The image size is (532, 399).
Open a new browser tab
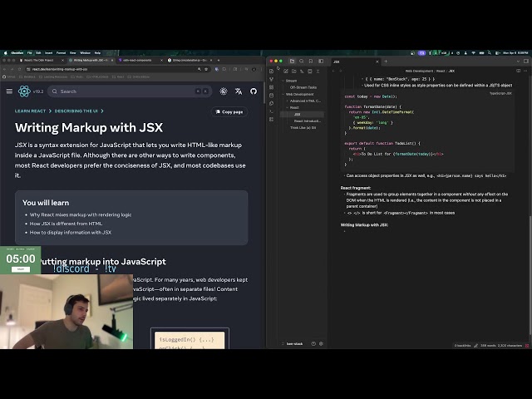tap(219, 60)
